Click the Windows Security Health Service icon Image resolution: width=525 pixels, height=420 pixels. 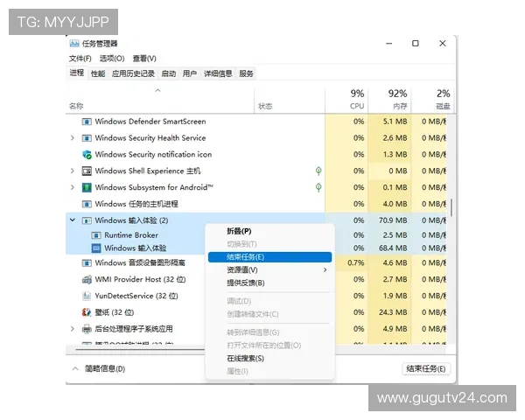pos(87,138)
